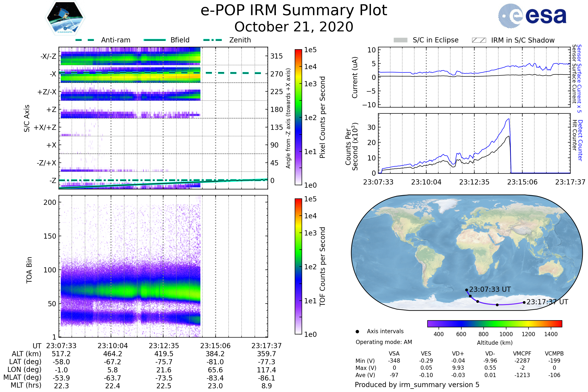Click the Anti-ram dashed legend line

[x=85, y=40]
